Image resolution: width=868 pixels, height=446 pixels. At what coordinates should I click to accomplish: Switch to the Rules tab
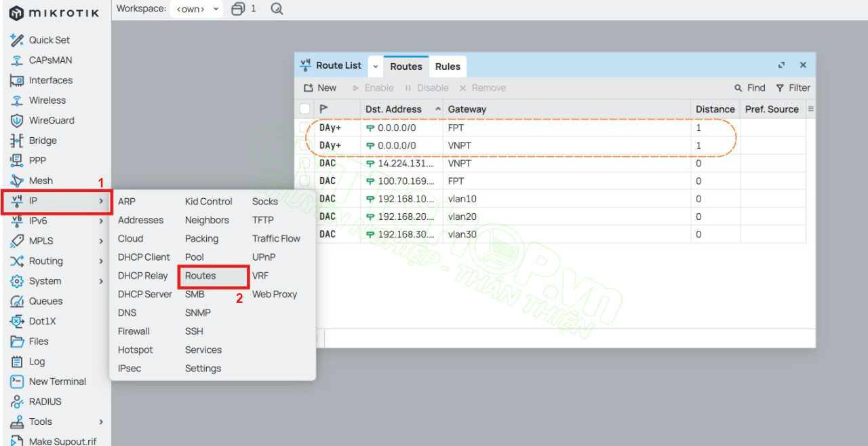pos(448,66)
